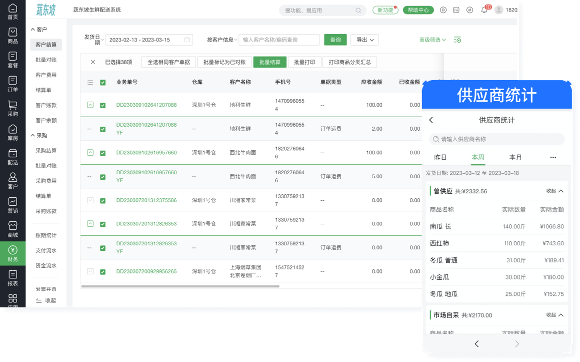
Task: Open the 商城 store sidebar icon
Action: click(13, 229)
